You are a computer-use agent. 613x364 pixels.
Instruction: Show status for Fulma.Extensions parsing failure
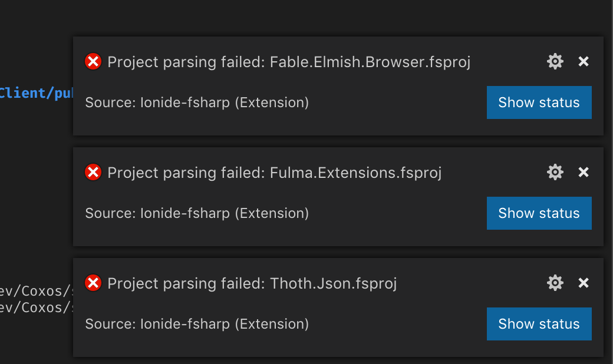point(539,213)
